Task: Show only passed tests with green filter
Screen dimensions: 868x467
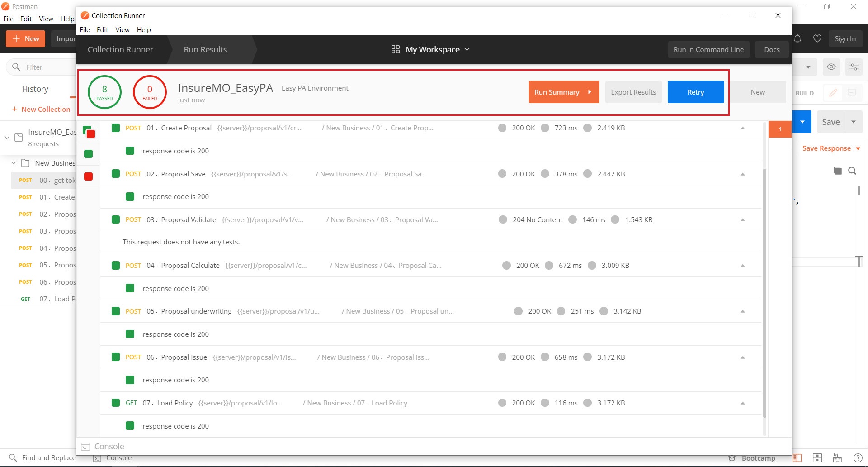Action: pyautogui.click(x=89, y=154)
